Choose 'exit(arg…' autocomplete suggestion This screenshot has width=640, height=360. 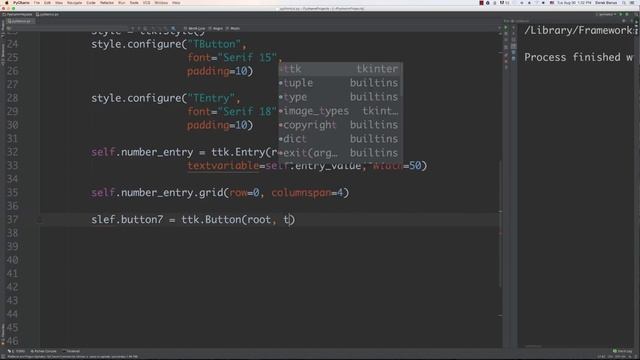coord(340,153)
